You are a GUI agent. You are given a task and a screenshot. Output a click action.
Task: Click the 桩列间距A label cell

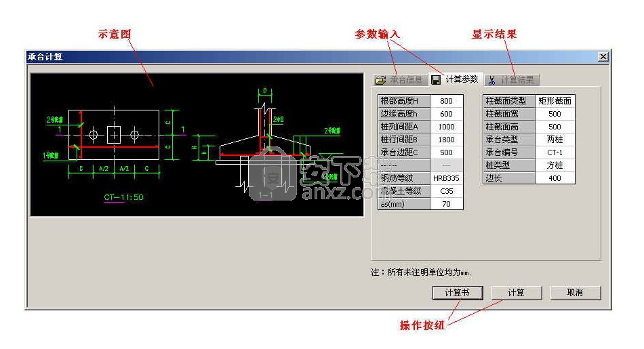point(404,127)
